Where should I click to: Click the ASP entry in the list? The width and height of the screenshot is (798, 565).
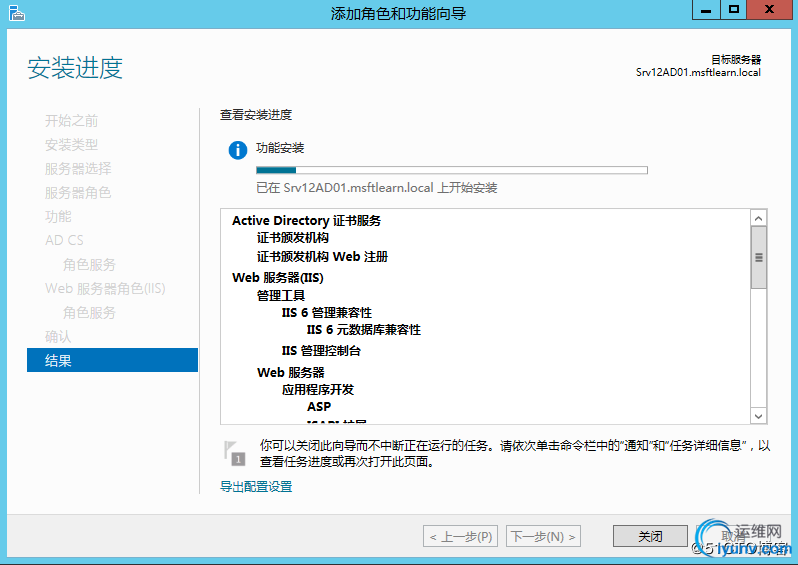[x=319, y=407]
